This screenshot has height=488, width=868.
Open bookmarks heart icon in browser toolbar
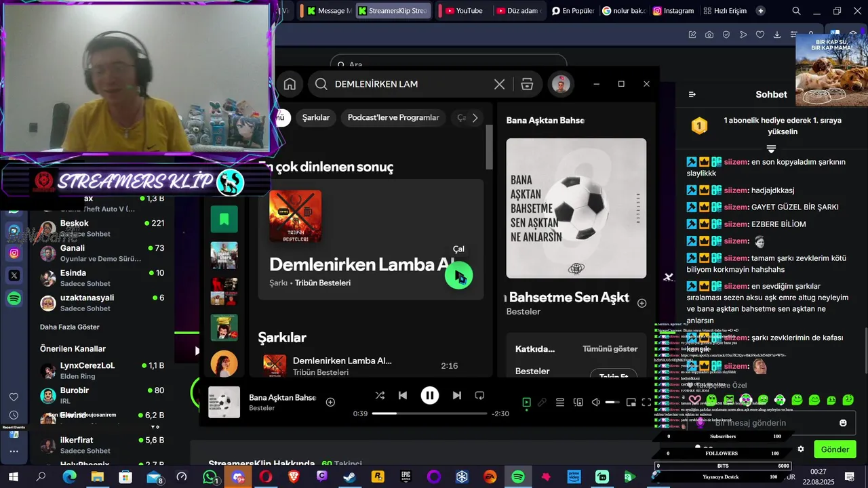[760, 35]
